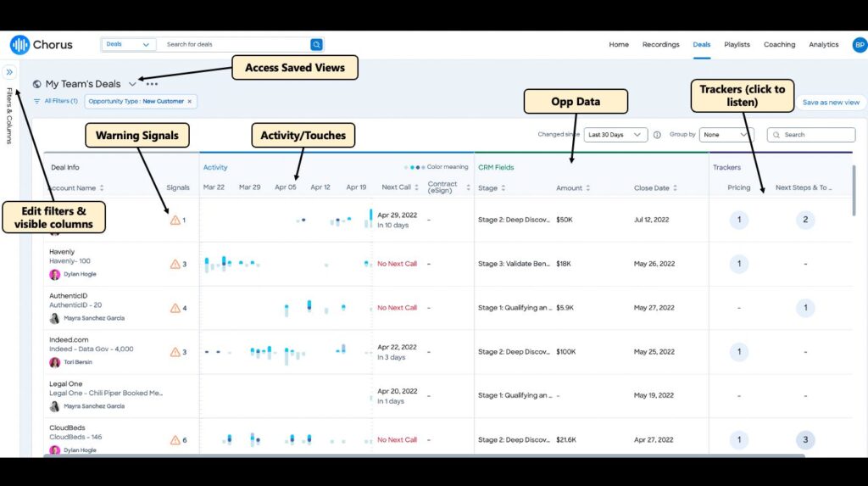
Task: Open the Playlists tab
Action: [x=737, y=44]
